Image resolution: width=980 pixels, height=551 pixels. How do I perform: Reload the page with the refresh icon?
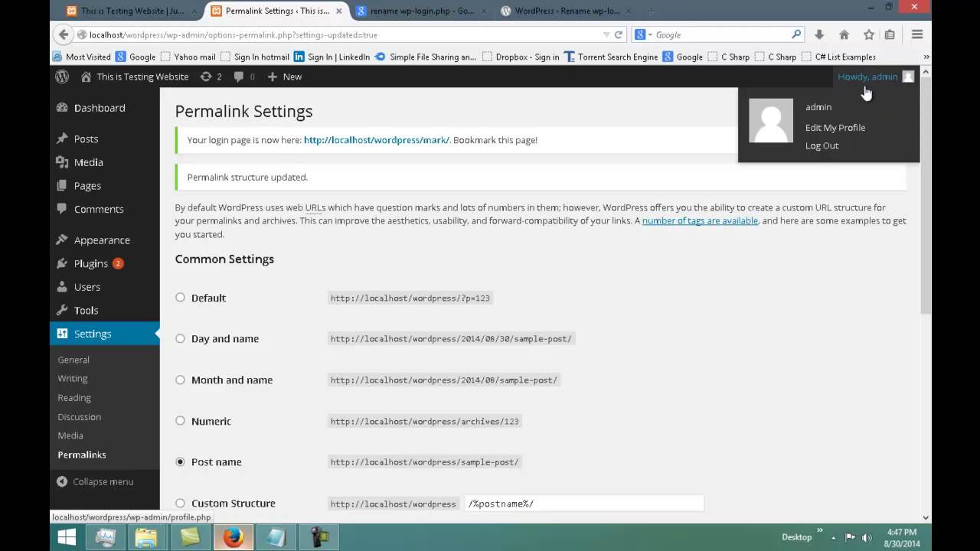pos(619,34)
